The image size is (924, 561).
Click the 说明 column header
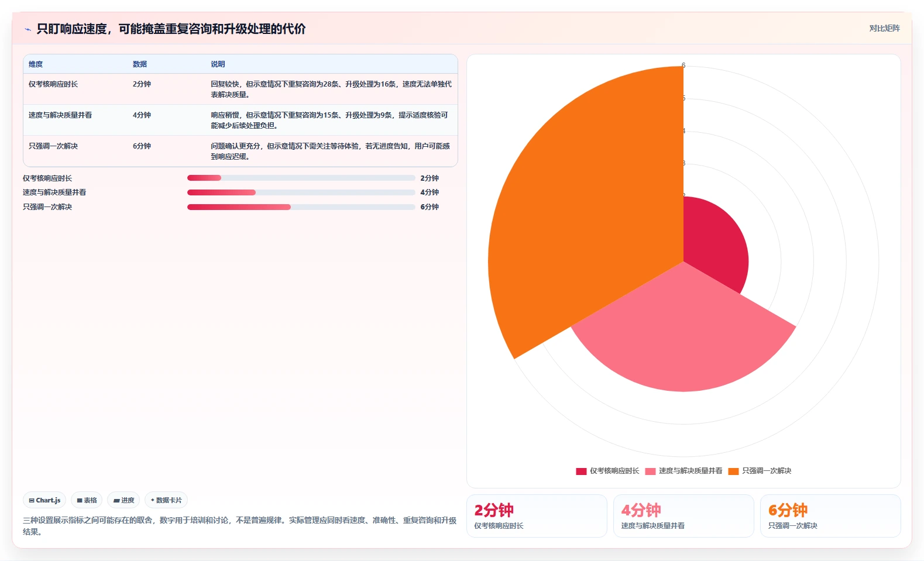tap(218, 64)
